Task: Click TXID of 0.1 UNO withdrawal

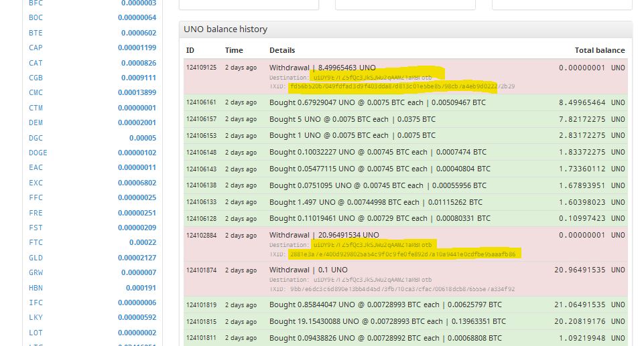Action: 402,289
